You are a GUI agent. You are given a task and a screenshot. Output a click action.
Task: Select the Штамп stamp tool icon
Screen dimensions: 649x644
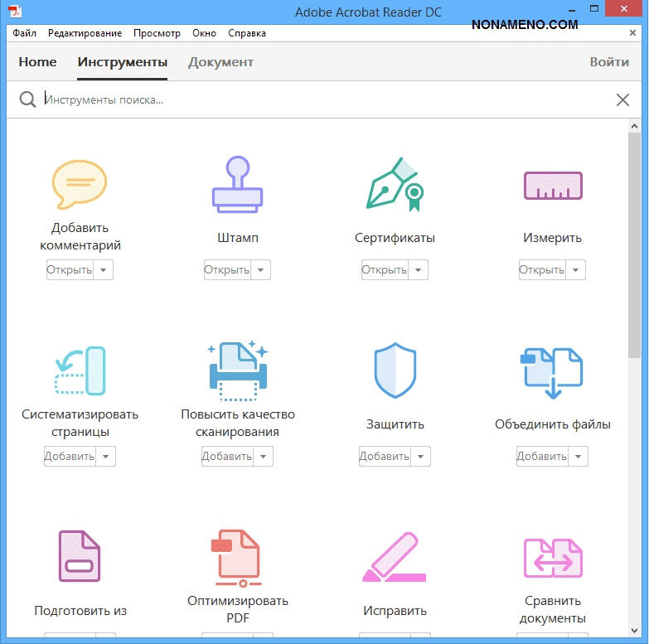tap(237, 184)
